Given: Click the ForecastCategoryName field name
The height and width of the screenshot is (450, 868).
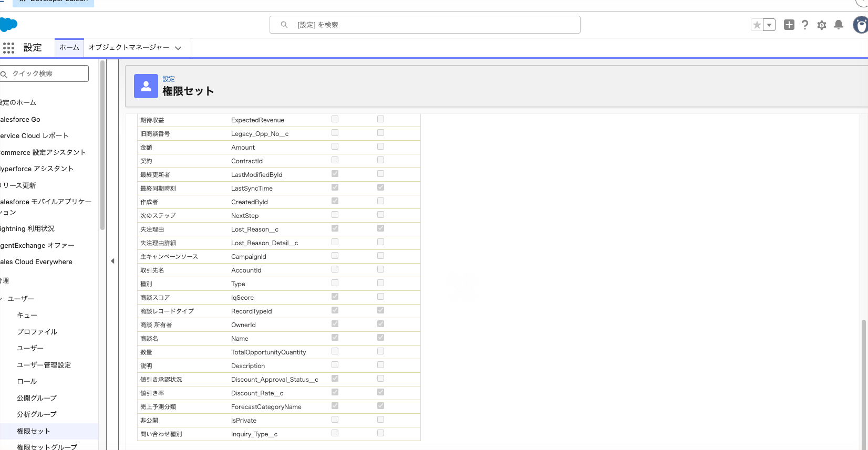Looking at the screenshot, I should coord(266,407).
